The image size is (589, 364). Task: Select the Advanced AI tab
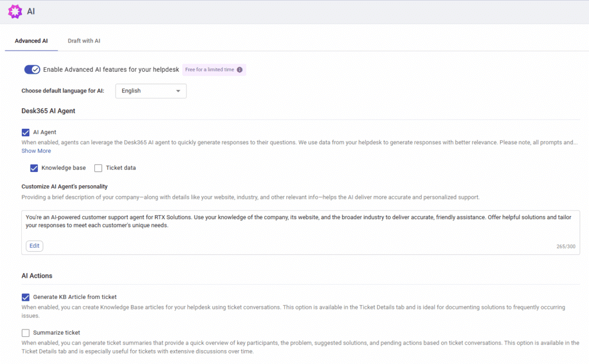pos(31,41)
